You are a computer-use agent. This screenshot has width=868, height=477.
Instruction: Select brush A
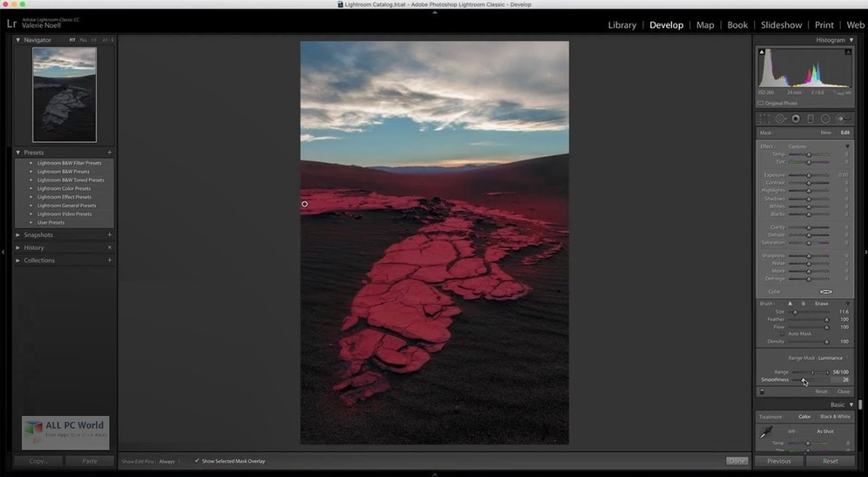(x=790, y=304)
